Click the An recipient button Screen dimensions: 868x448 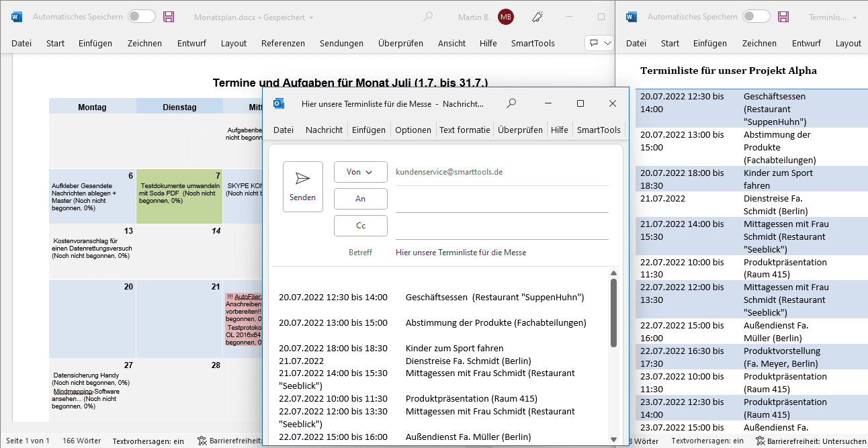(x=361, y=199)
